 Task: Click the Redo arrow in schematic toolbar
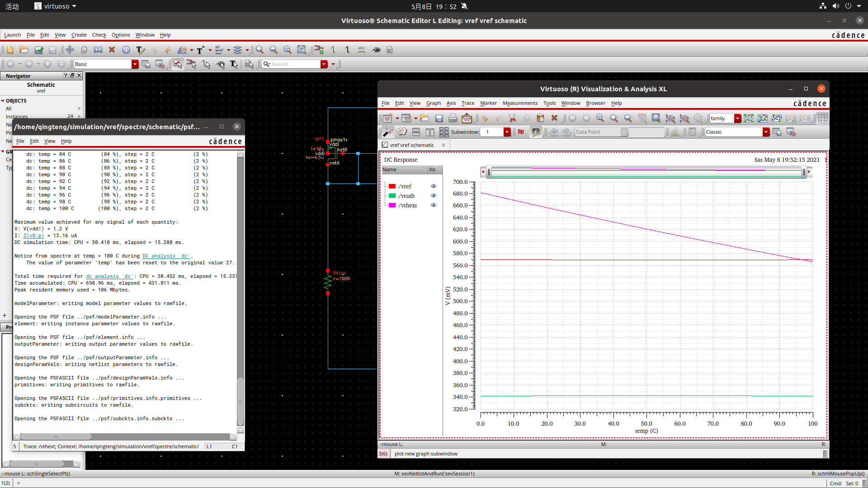coord(168,50)
